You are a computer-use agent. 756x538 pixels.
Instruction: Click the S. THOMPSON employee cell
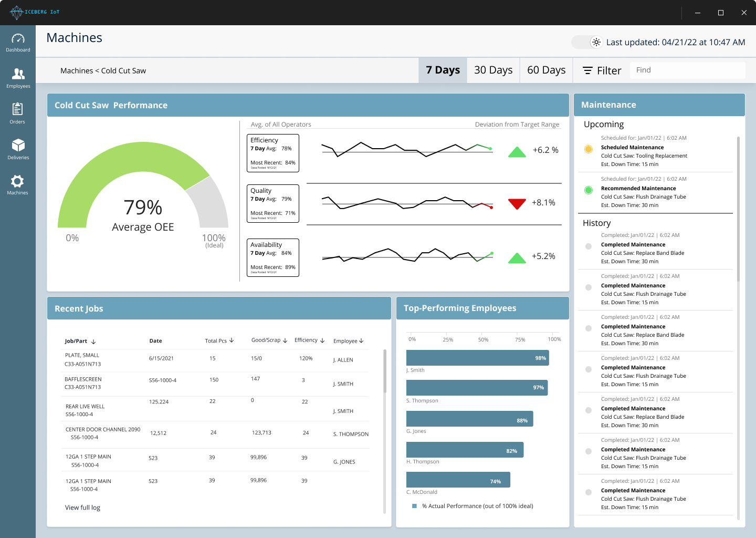click(x=351, y=434)
